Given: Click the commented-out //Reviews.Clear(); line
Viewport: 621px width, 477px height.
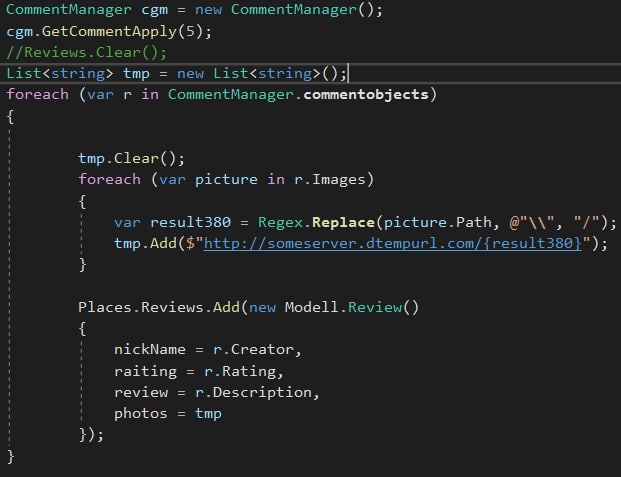Looking at the screenshot, I should point(87,52).
